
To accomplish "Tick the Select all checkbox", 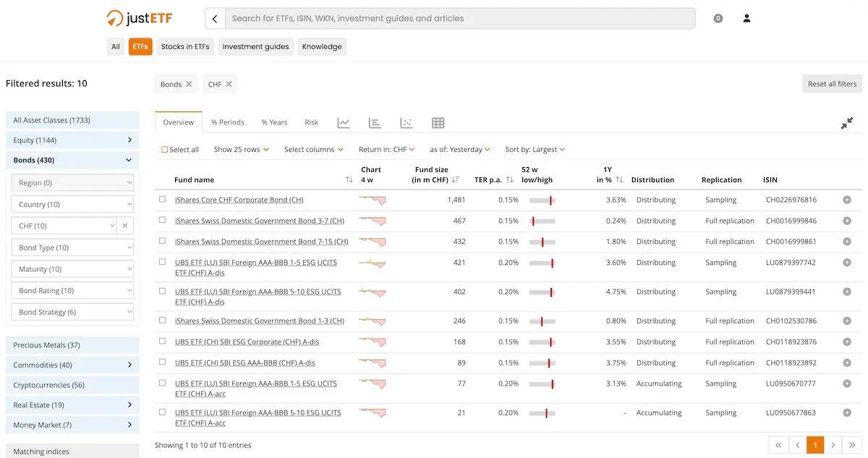I will point(164,150).
